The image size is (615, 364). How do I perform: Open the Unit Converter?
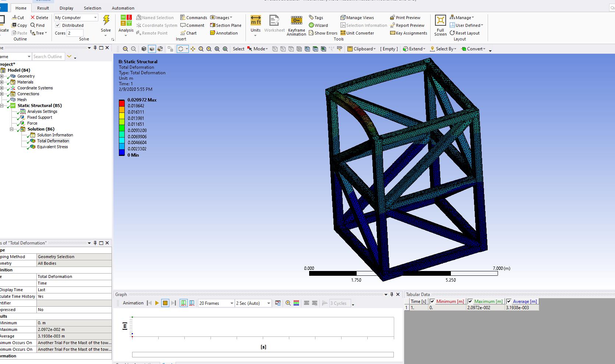[357, 33]
